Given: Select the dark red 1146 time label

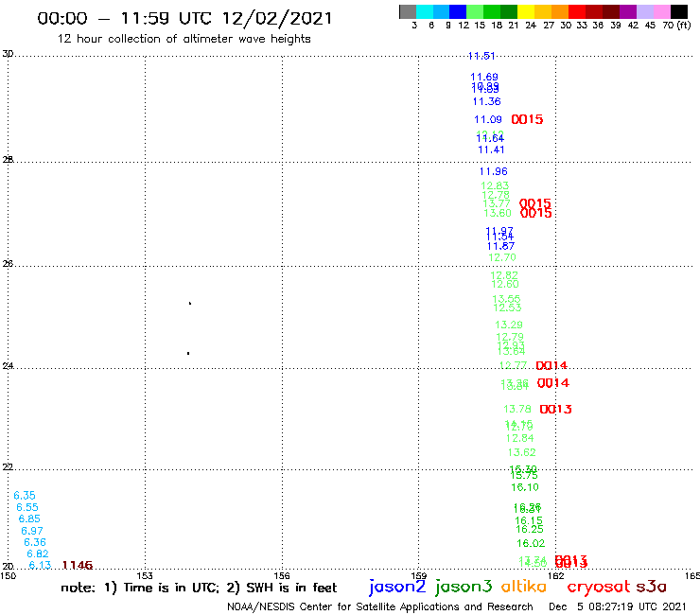Looking at the screenshot, I should [78, 566].
